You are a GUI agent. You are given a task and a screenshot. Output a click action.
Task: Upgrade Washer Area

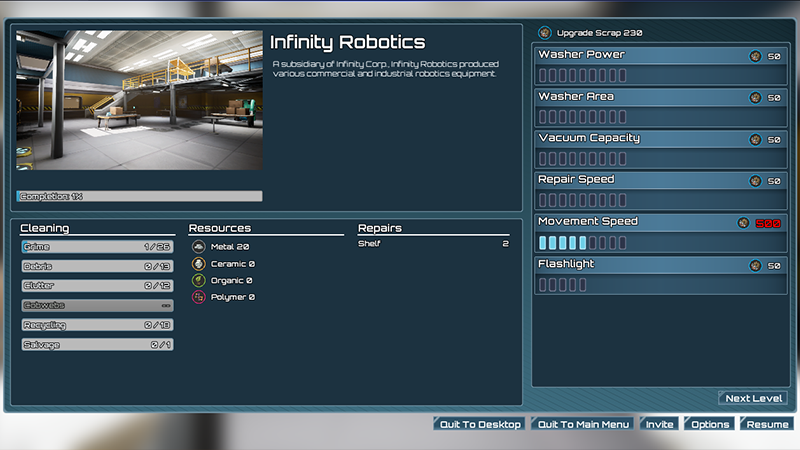(660, 97)
